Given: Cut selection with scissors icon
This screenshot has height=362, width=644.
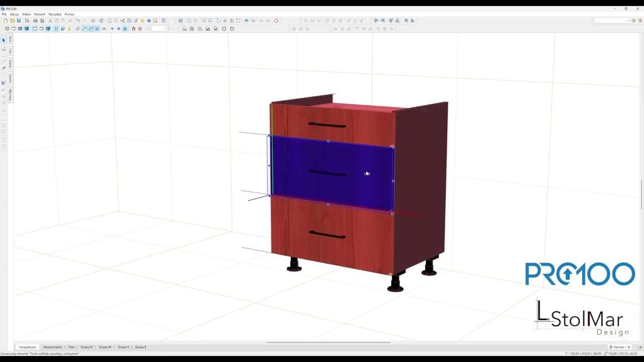Looking at the screenshot, I should [50, 21].
